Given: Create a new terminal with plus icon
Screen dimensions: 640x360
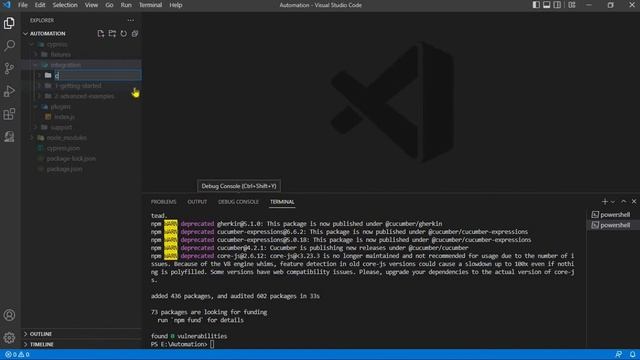Looking at the screenshot, I should [605, 202].
